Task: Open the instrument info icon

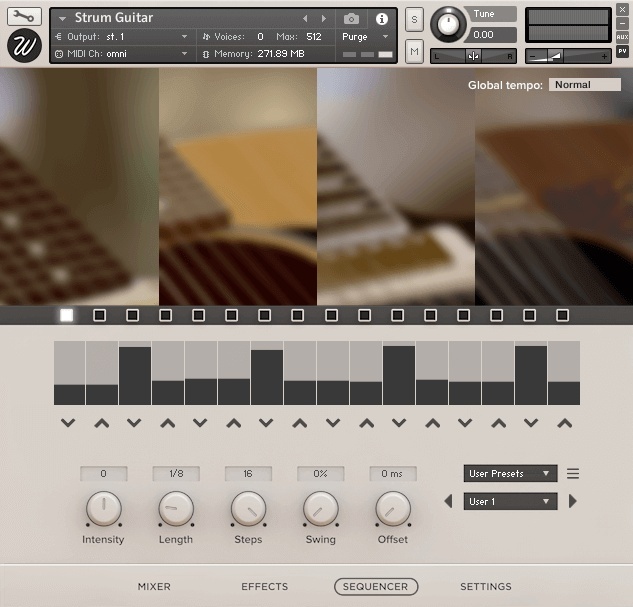Action: (381, 19)
